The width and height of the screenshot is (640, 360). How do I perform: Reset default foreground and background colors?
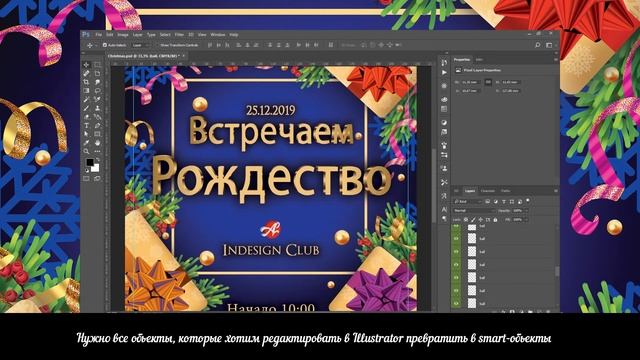point(87,170)
